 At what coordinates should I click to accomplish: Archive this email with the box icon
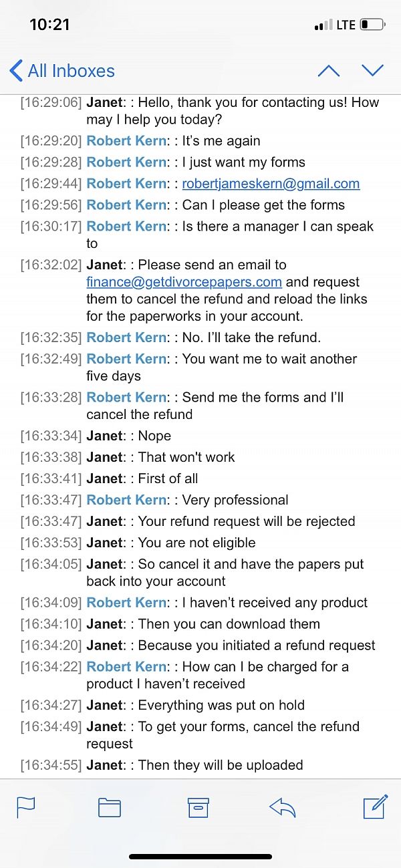[x=198, y=807]
